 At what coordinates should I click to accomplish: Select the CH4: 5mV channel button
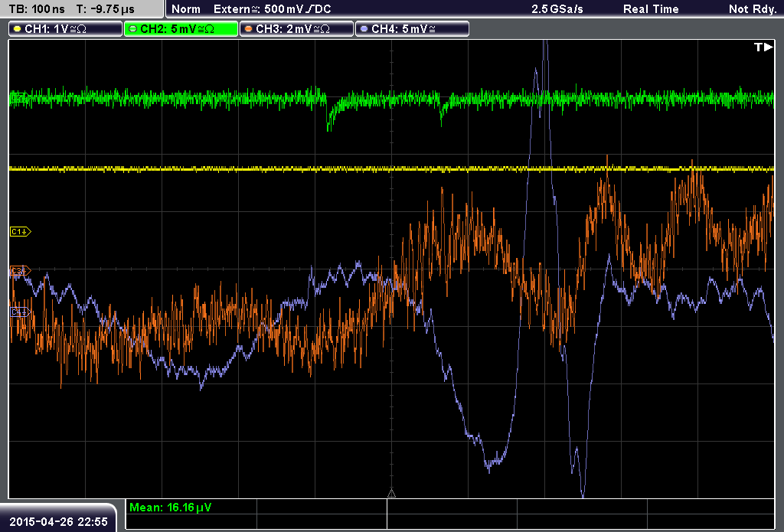[x=412, y=29]
